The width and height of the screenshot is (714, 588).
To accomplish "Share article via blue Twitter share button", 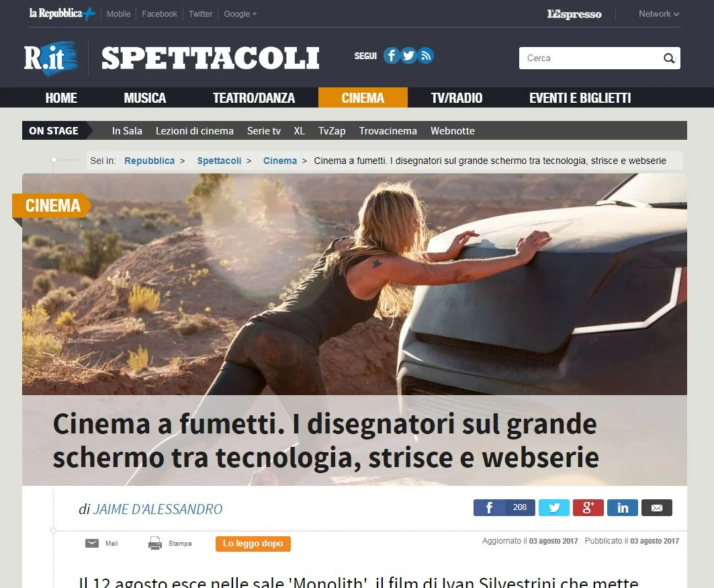I will [553, 507].
